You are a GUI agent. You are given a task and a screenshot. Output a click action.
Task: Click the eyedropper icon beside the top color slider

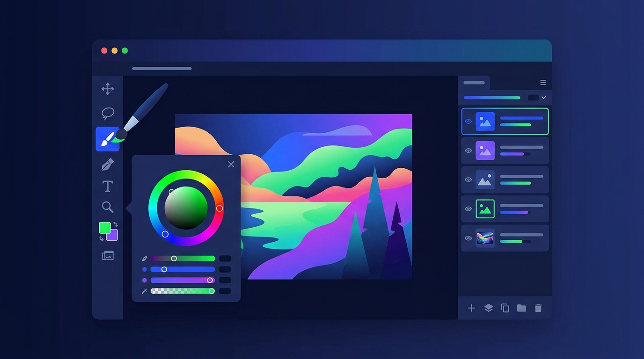(x=145, y=258)
